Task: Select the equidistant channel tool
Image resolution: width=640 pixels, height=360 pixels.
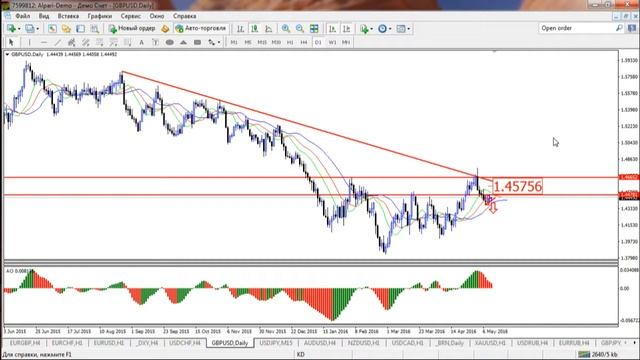Action: tap(71, 42)
